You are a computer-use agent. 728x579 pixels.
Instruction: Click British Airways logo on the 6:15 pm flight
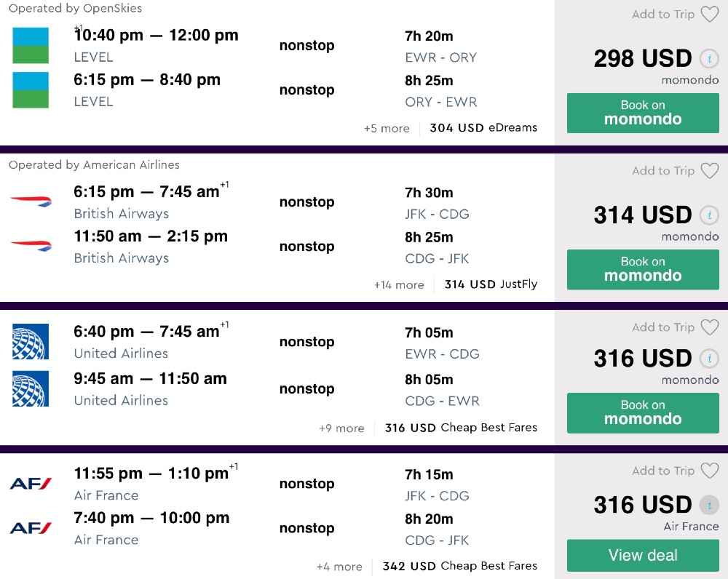[31, 201]
